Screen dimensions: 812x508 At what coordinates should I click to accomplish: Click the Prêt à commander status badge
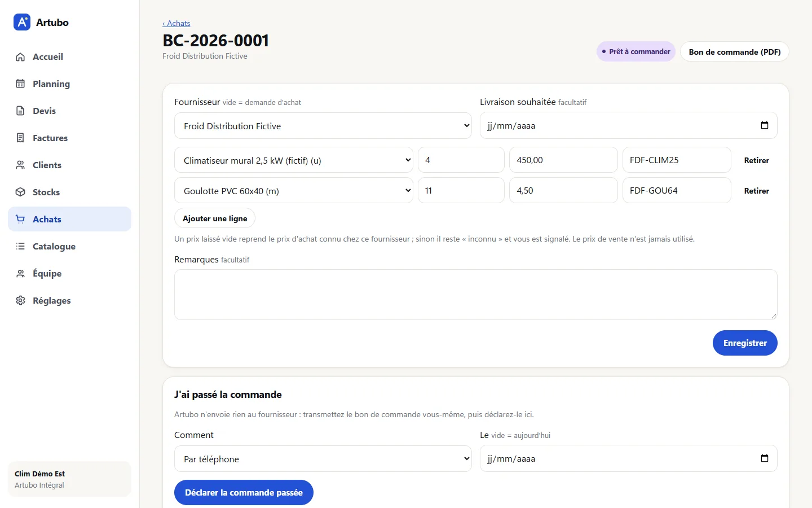tap(636, 51)
